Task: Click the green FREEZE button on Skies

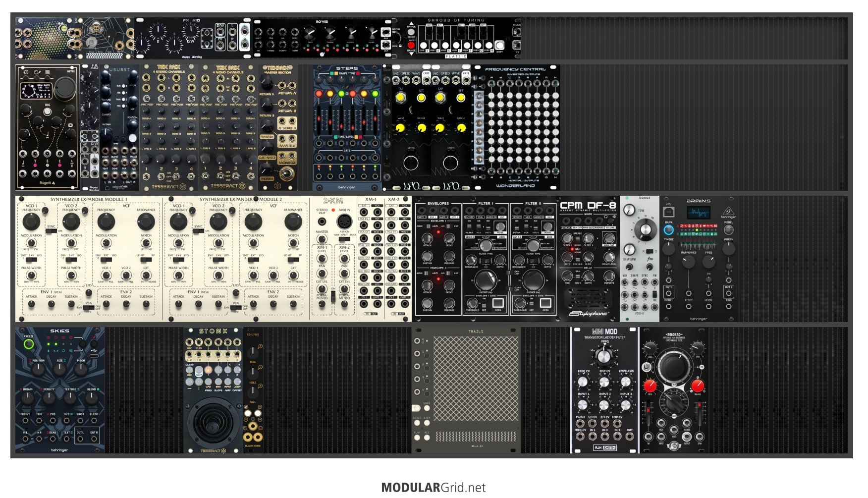Action: pos(29,344)
